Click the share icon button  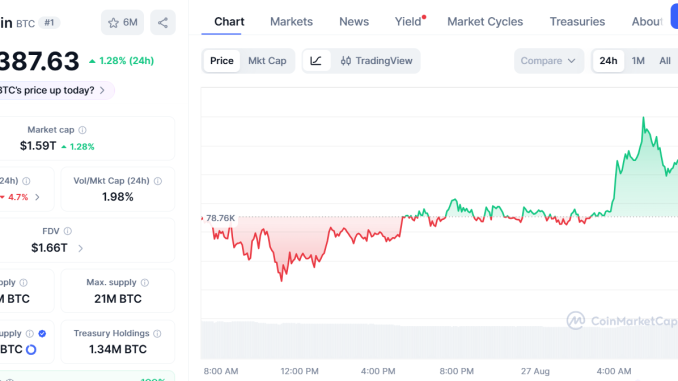[163, 22]
